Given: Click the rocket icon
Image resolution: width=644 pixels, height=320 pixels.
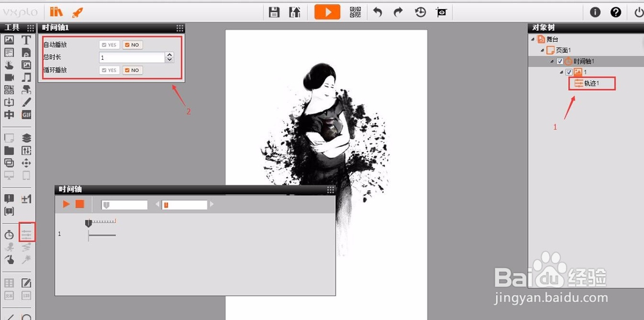Looking at the screenshot, I should (77, 12).
